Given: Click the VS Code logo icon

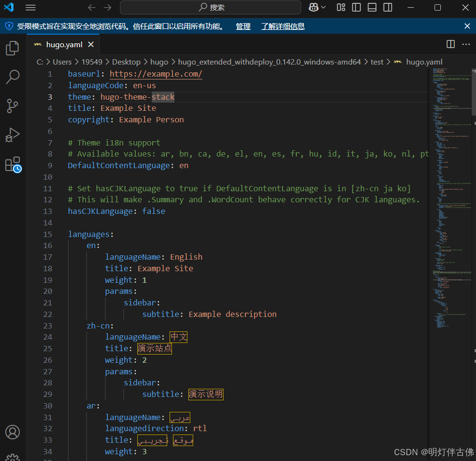Looking at the screenshot, I should (x=9, y=7).
